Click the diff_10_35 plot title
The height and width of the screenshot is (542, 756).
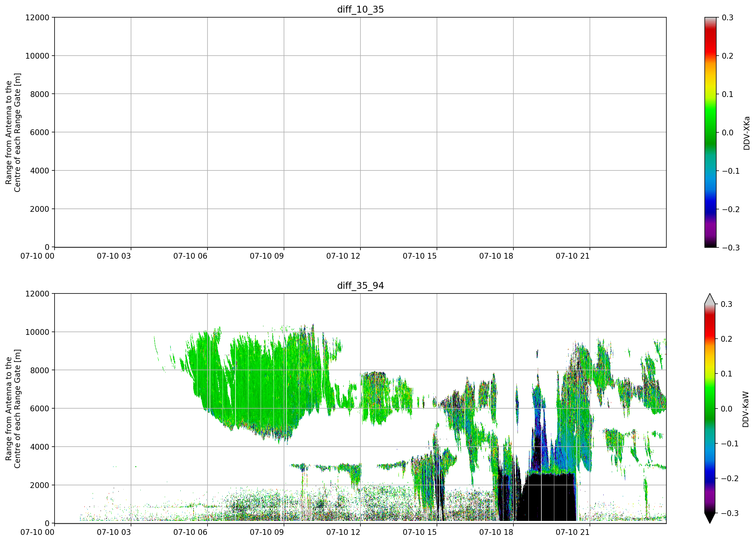point(360,9)
